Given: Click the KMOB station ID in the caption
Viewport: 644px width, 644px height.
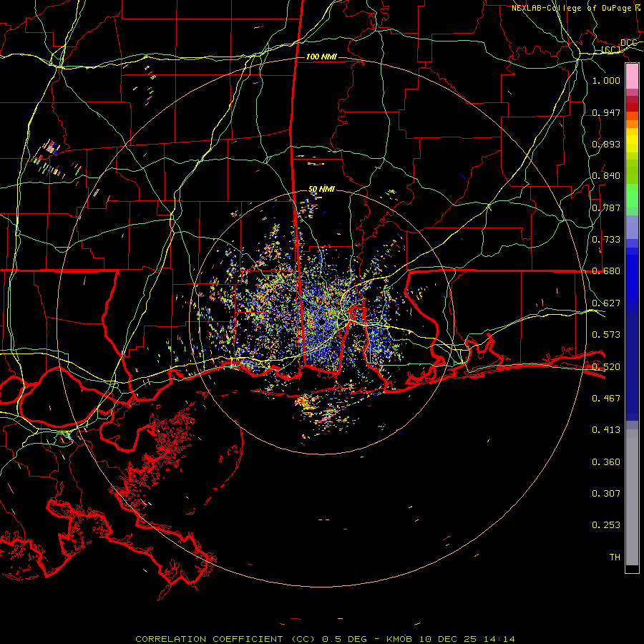Looking at the screenshot, I should point(399,639).
